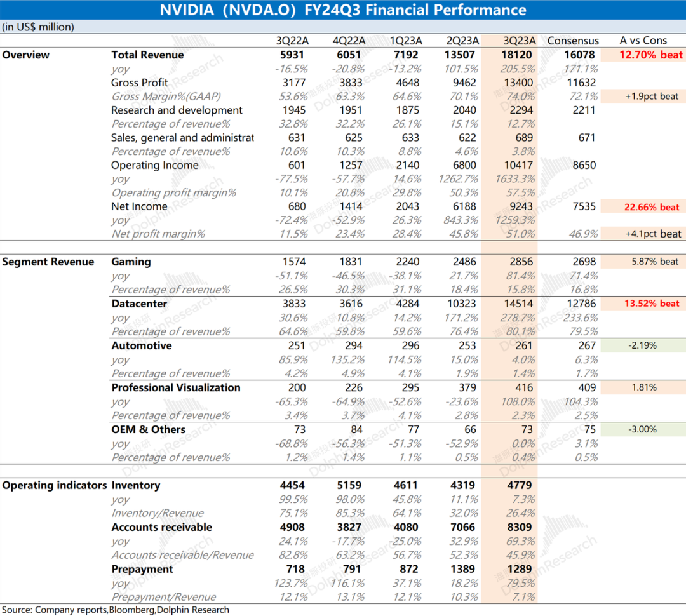Viewport: 686px width, 616px height.
Task: Select the green '-3.00%' OEM cell
Action: pos(643,430)
